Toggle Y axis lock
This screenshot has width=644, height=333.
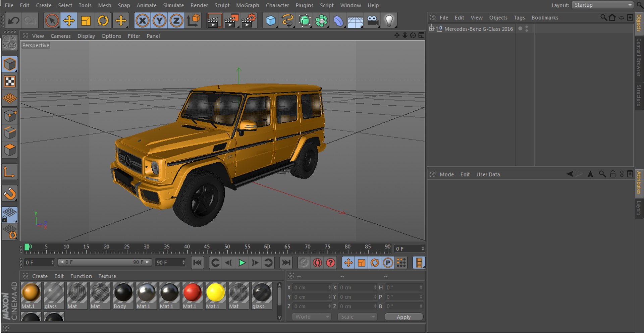click(x=159, y=21)
